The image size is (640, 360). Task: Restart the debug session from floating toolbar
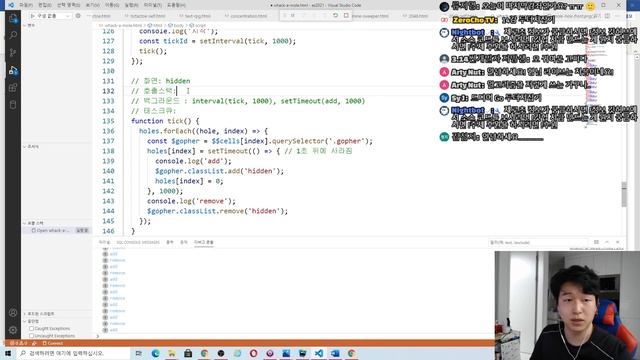pos(335,16)
